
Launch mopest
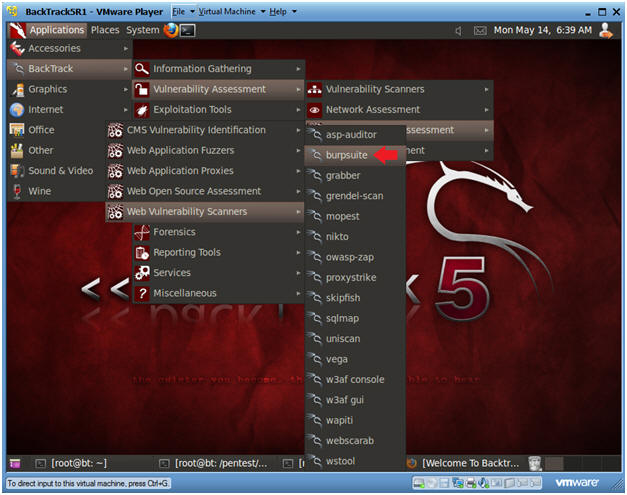[355, 216]
